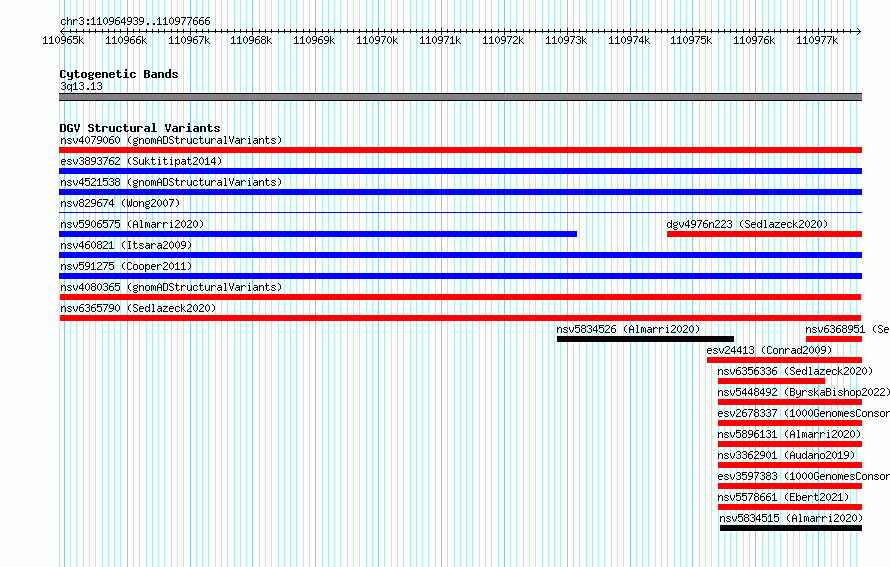Click the 3q13.13 cytogenetic band bar

pos(460,97)
